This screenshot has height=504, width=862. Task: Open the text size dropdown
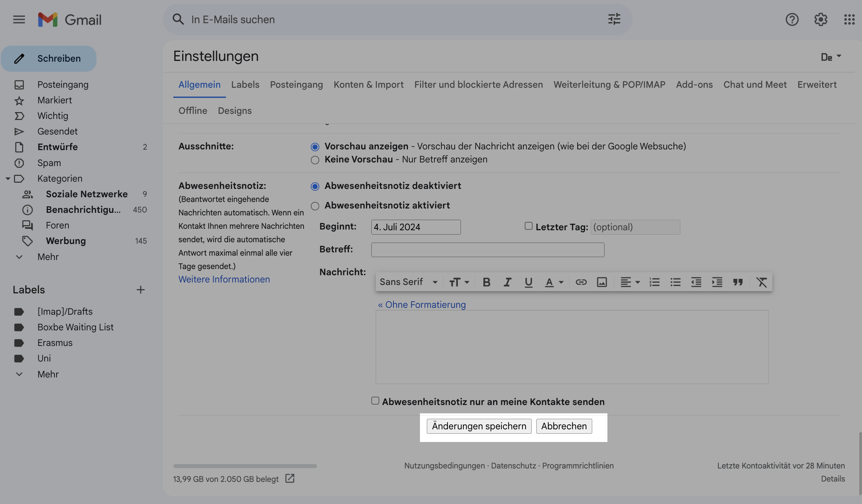tap(459, 282)
